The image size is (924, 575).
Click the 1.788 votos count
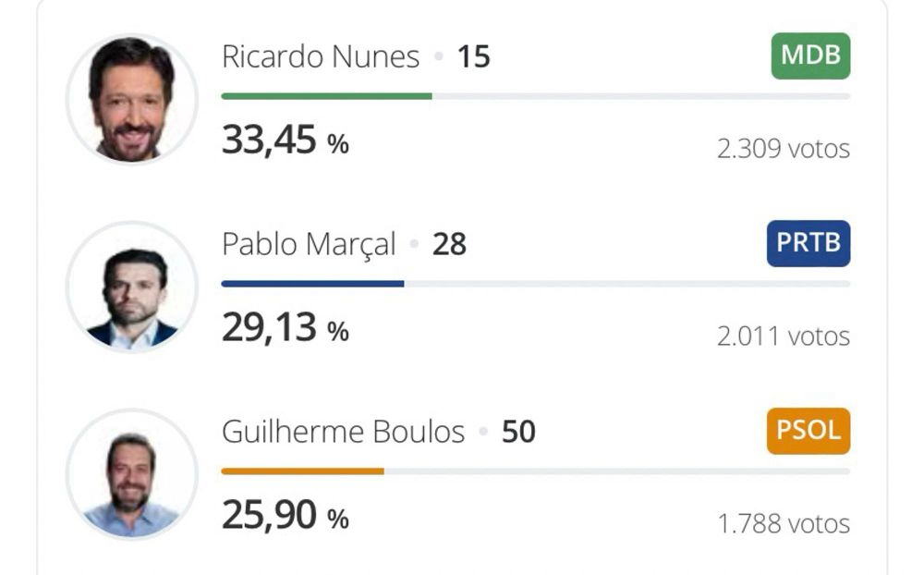tap(784, 523)
